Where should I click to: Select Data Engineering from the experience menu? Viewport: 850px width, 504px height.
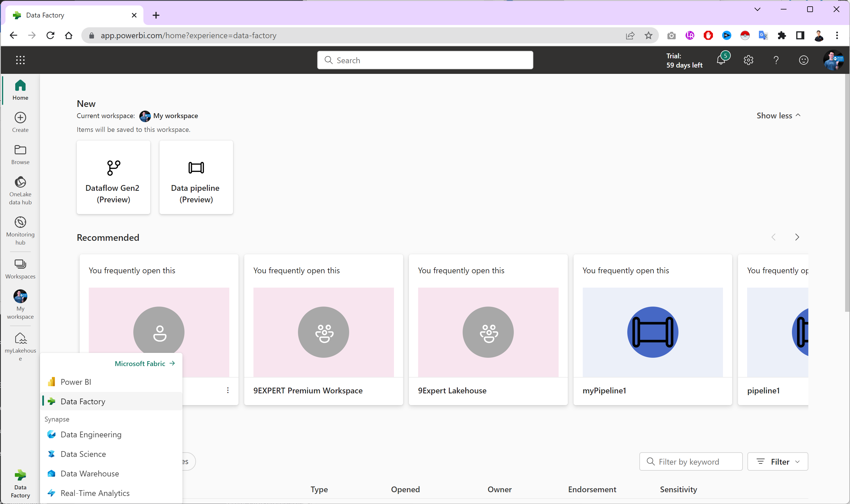tap(91, 434)
